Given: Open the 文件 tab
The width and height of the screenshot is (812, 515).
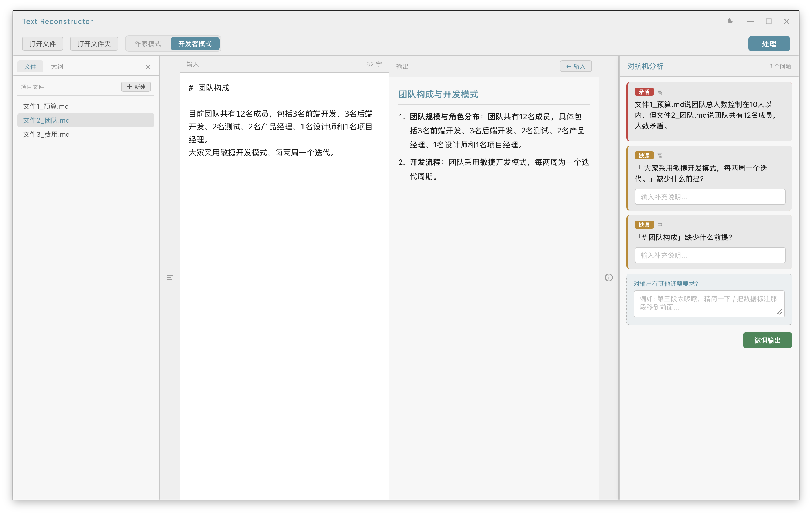Looking at the screenshot, I should [x=30, y=66].
